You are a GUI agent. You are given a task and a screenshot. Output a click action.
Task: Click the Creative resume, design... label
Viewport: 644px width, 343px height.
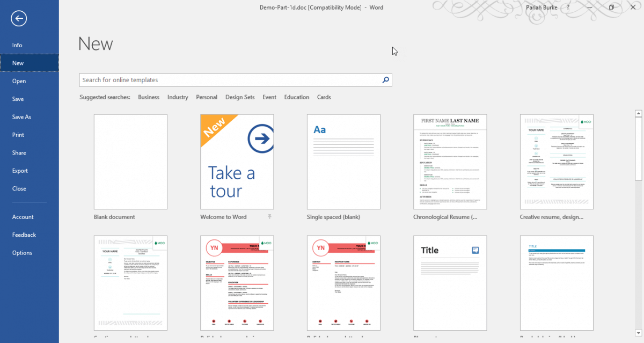[x=552, y=217]
